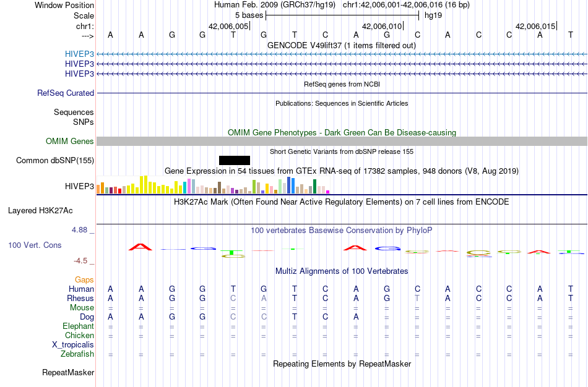Click the Common dbSNP(155) label
Screen dimensions: 588x387
pyautogui.click(x=55, y=160)
